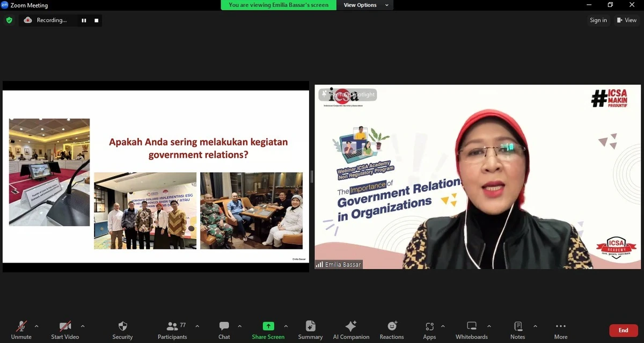
Task: Expand Share Screen options chevron
Action: pos(286,326)
